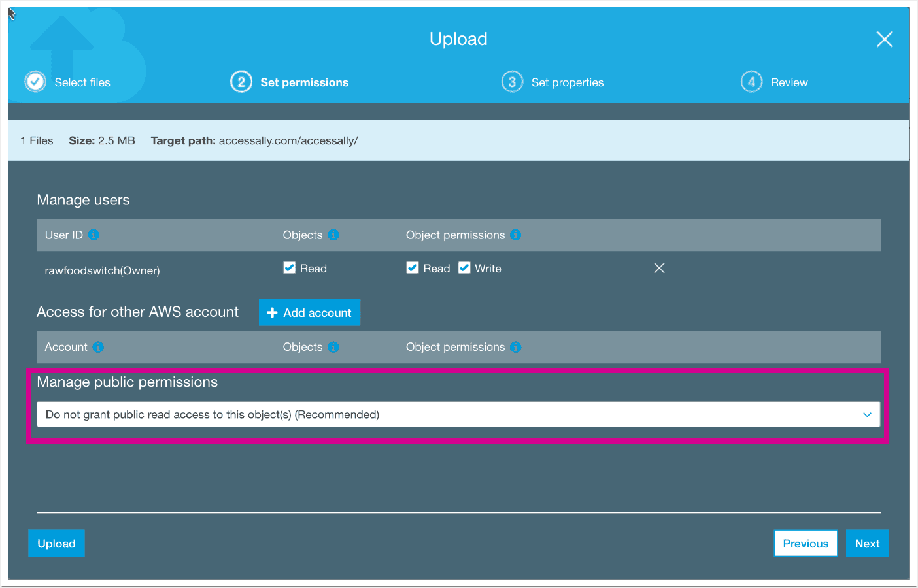This screenshot has width=918, height=588.
Task: Click info icon next to Account header
Action: [x=98, y=347]
